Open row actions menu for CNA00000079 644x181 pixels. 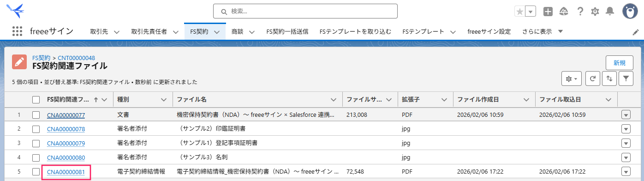click(626, 143)
